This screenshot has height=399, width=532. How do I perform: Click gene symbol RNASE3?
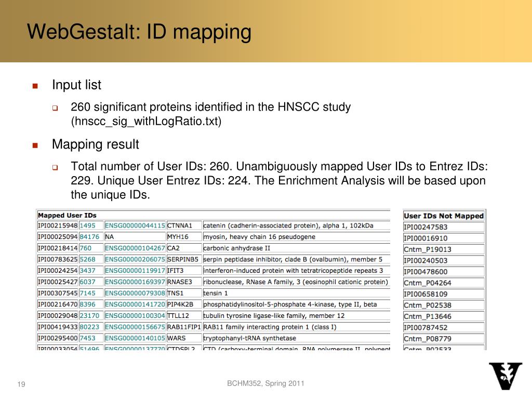[x=179, y=282]
